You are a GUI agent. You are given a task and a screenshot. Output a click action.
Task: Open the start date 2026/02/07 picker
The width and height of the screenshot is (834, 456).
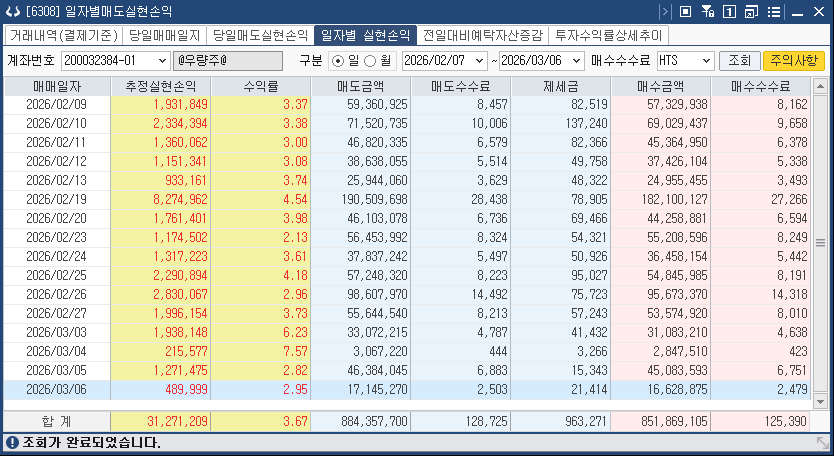point(479,60)
